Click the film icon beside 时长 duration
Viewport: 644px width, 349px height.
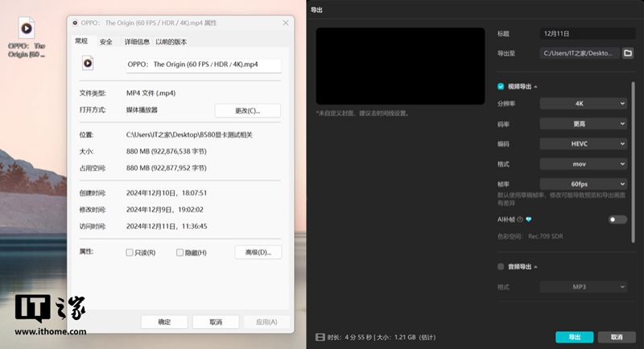click(x=320, y=336)
